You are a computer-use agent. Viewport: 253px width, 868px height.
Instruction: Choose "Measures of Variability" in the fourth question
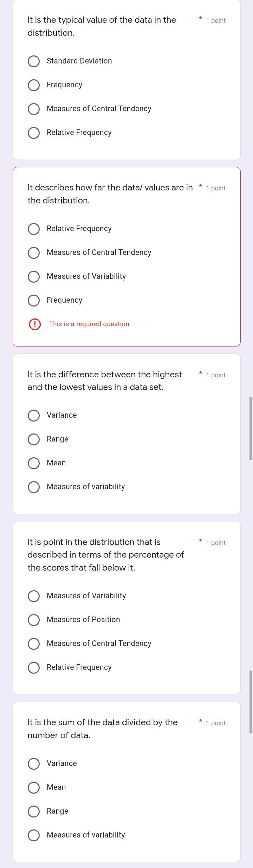(x=34, y=596)
